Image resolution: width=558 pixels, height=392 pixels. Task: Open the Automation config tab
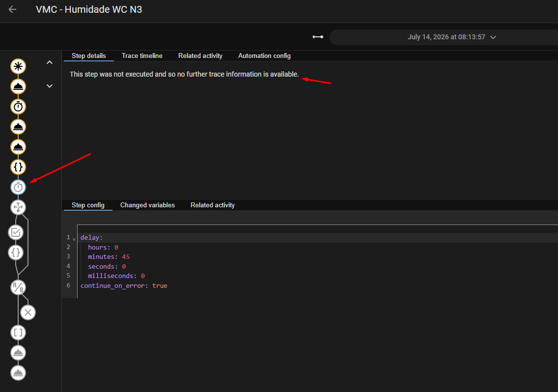[264, 56]
